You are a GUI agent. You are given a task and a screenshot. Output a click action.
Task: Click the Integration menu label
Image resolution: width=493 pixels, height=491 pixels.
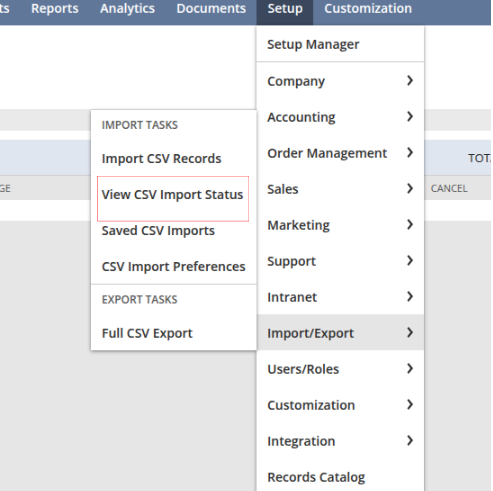coord(301,441)
